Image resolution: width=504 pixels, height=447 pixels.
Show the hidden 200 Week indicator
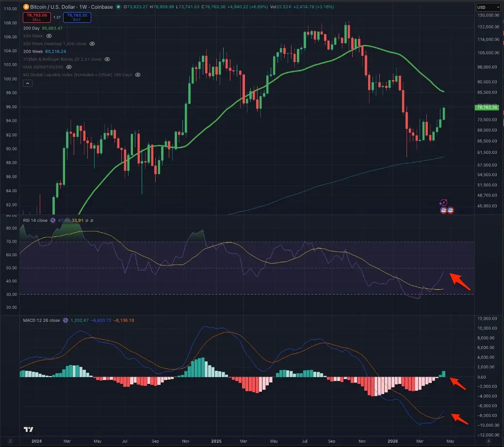pyautogui.click(x=49, y=36)
